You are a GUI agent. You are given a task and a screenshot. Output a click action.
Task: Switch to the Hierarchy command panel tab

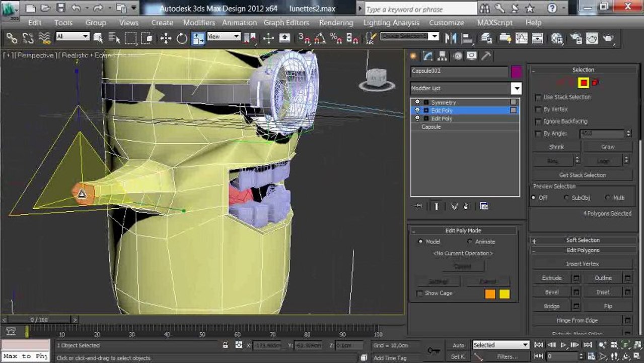coord(443,56)
